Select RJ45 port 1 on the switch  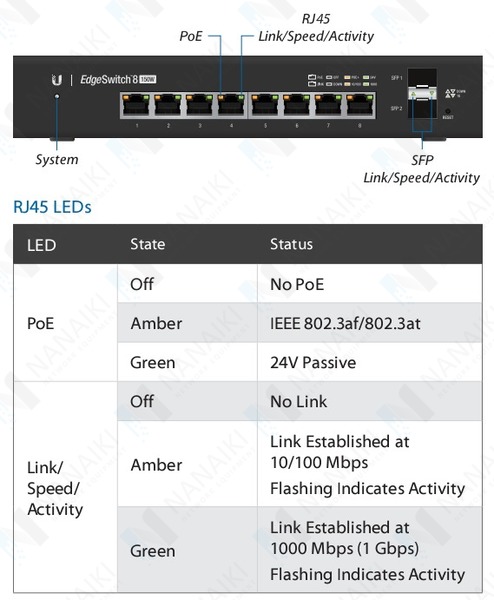click(136, 105)
